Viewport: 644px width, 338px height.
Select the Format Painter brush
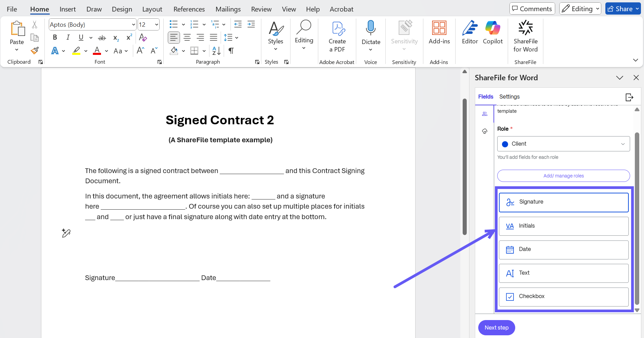(x=35, y=51)
